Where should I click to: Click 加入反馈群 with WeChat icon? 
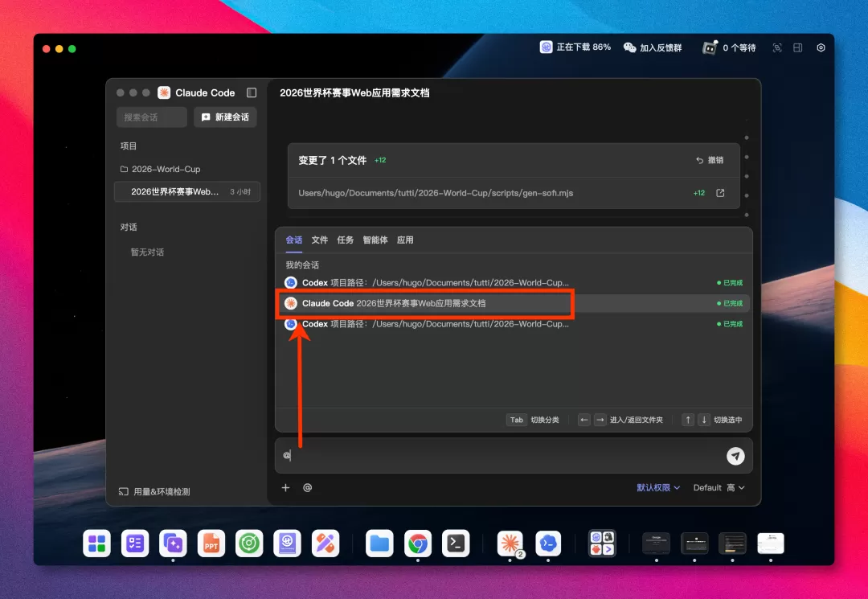(x=653, y=47)
